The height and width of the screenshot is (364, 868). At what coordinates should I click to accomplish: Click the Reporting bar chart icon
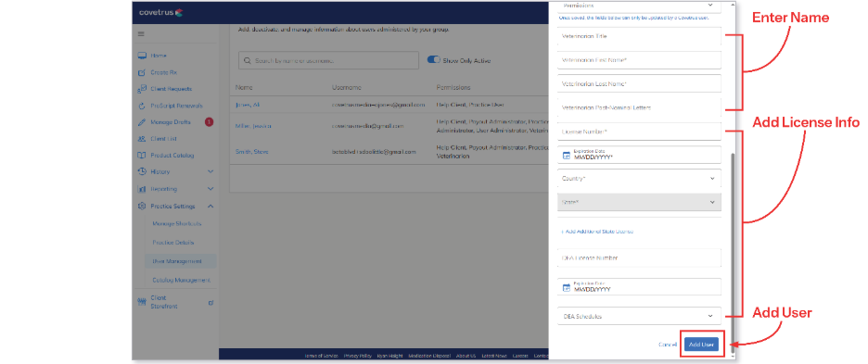[x=142, y=189]
